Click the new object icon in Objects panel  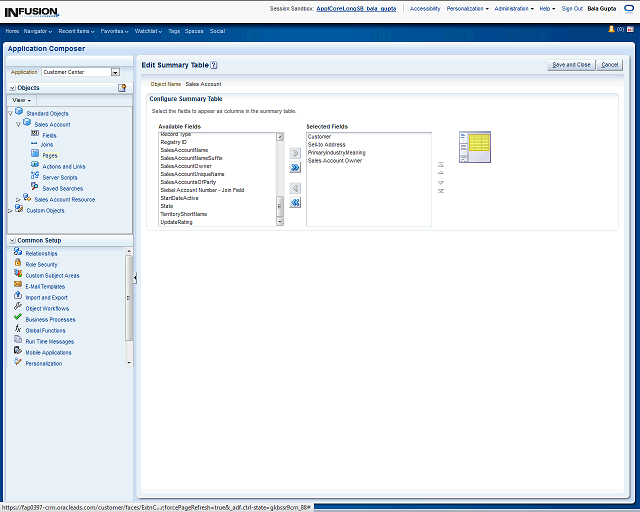click(122, 88)
